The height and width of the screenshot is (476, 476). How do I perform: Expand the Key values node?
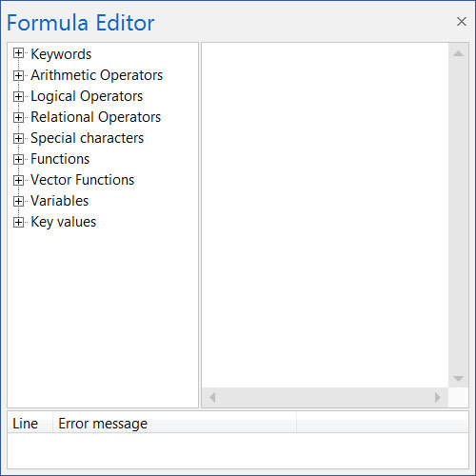[18, 222]
